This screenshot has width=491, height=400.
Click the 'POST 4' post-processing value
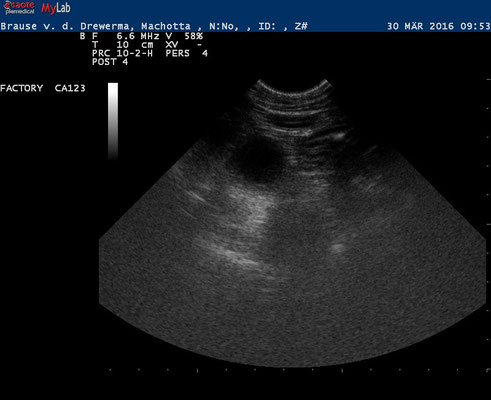click(x=110, y=62)
